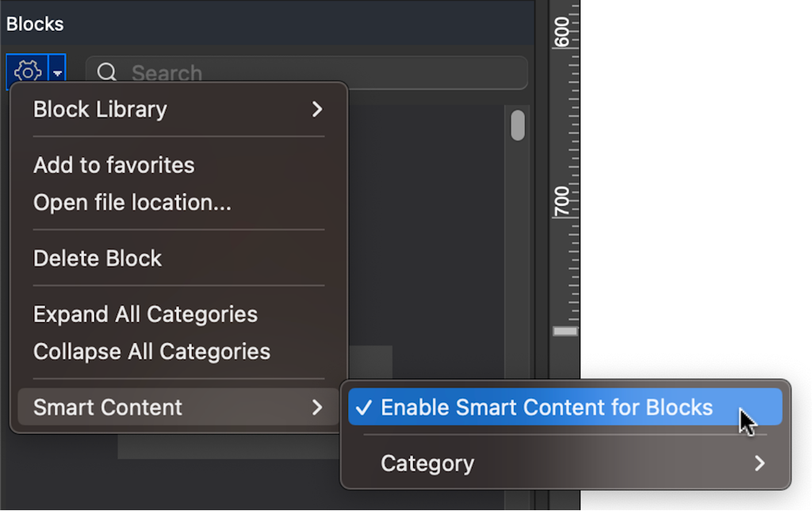Click the Smart Content chevron arrow
This screenshot has width=812, height=511.
click(x=317, y=407)
